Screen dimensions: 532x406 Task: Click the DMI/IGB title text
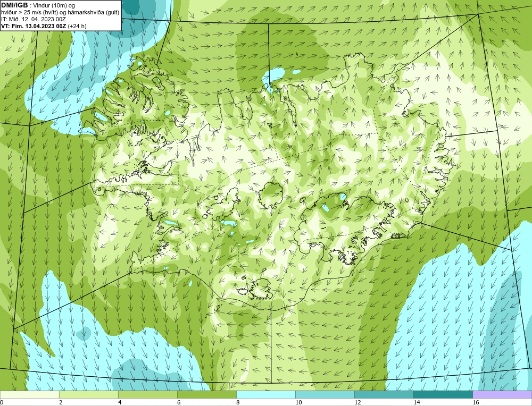coord(14,5)
